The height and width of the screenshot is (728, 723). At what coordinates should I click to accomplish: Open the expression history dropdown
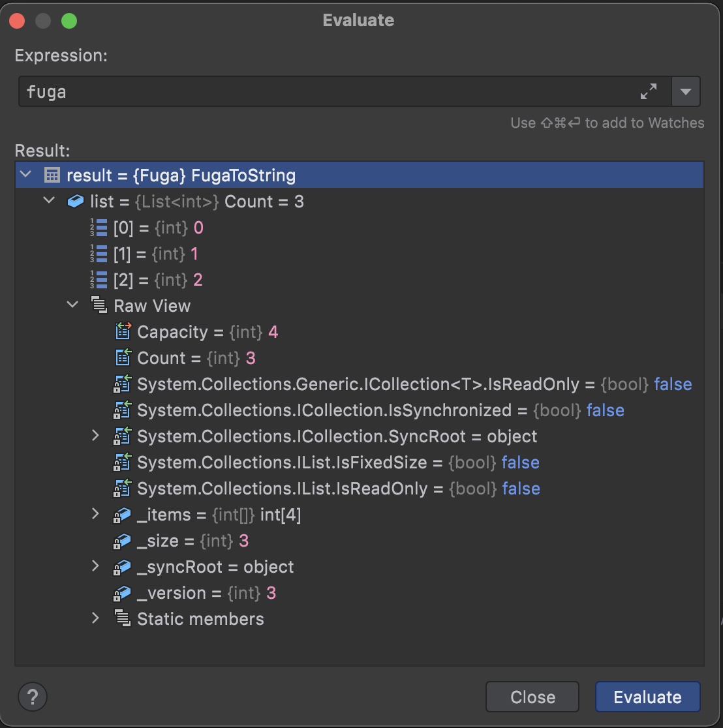coord(686,91)
